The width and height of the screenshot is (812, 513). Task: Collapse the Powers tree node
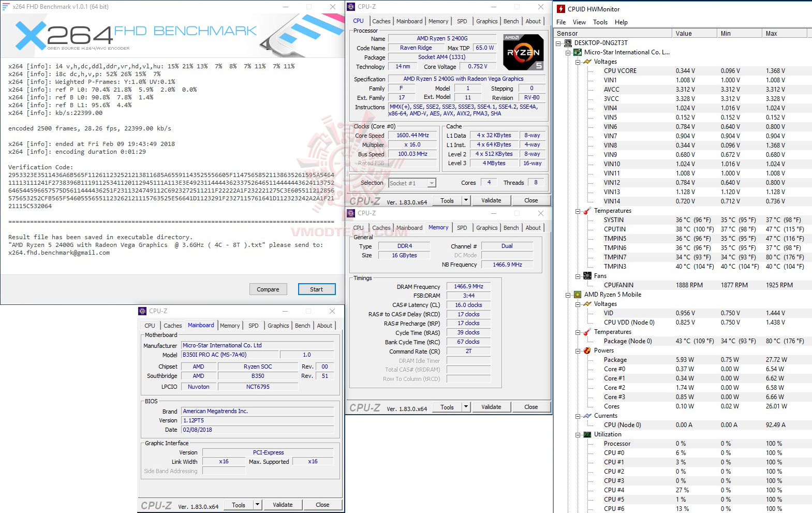click(x=578, y=351)
